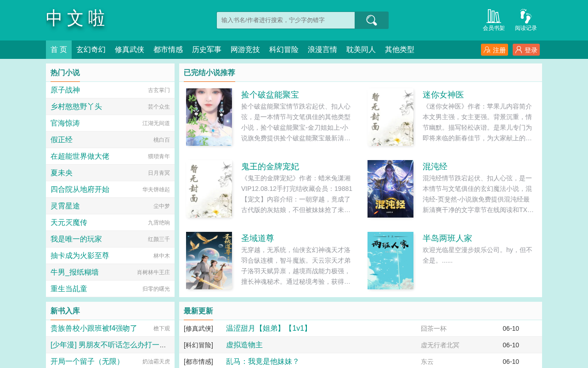Click the 注册 register button
This screenshot has height=368, width=588.
494,50
